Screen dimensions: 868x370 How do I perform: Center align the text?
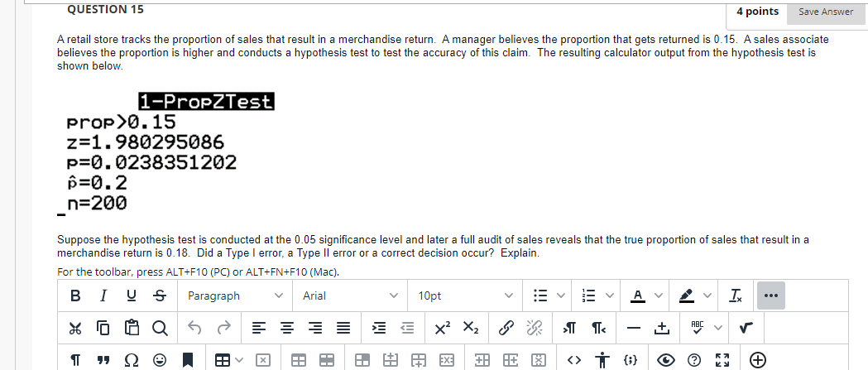(286, 329)
